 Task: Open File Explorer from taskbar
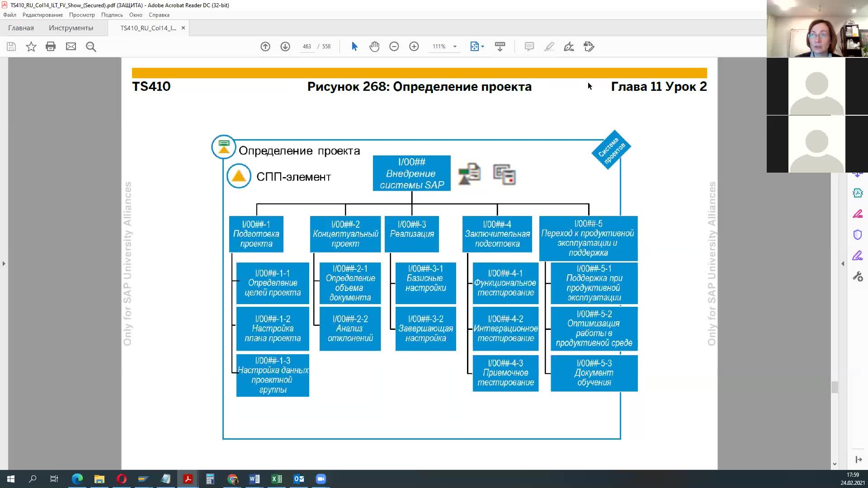coord(99,479)
